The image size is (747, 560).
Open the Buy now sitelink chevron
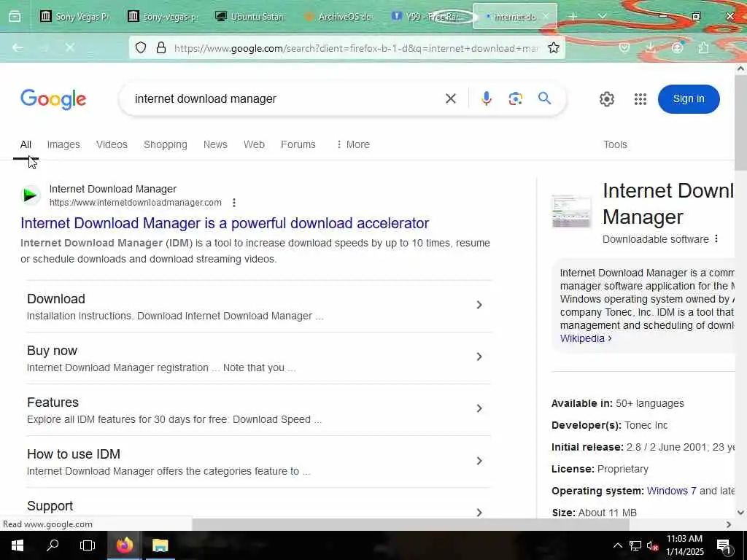[479, 357]
